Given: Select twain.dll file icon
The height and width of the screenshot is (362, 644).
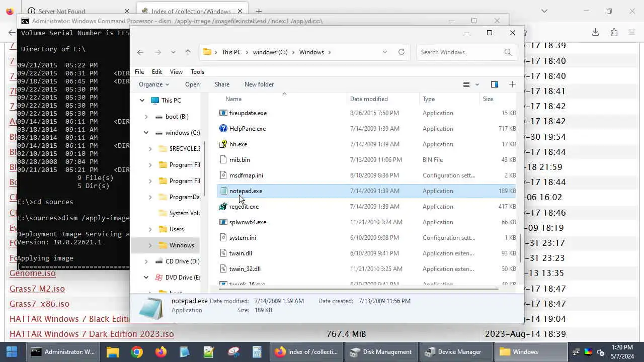Looking at the screenshot, I should 223,253.
